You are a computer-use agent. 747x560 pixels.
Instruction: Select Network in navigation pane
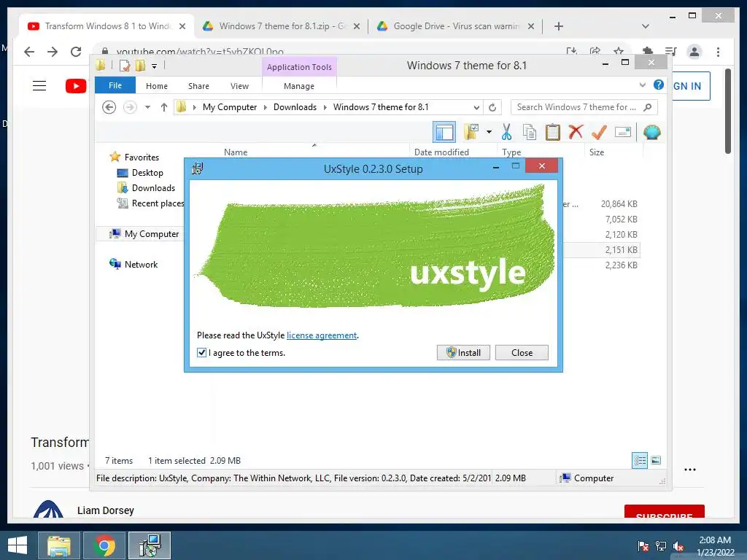pos(141,264)
